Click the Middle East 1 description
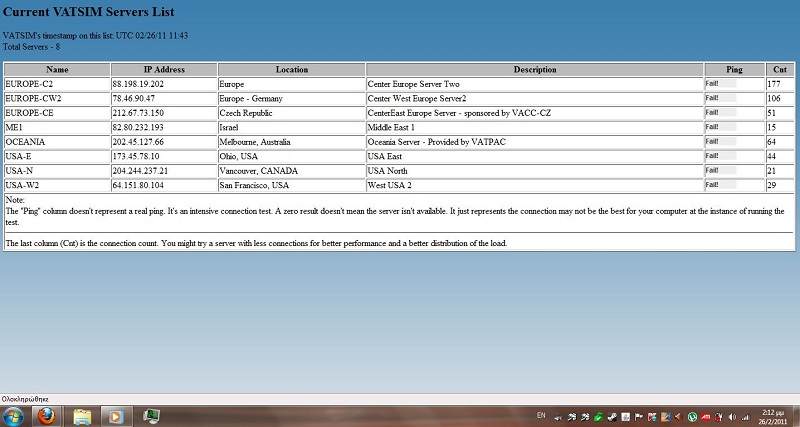The image size is (800, 427). click(391, 128)
